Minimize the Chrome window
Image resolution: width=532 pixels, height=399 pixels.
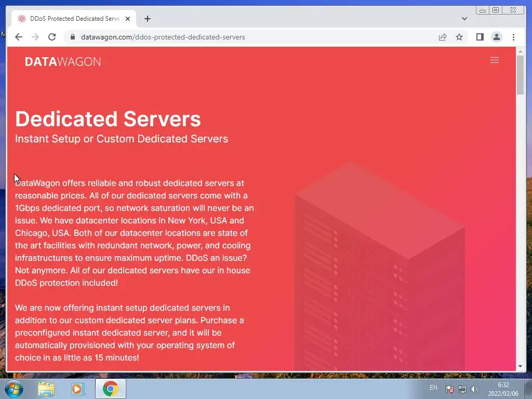tap(483, 10)
